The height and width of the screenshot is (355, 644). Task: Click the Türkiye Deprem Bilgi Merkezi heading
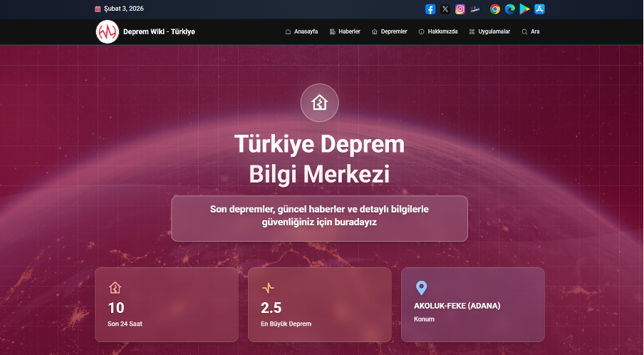(x=320, y=159)
